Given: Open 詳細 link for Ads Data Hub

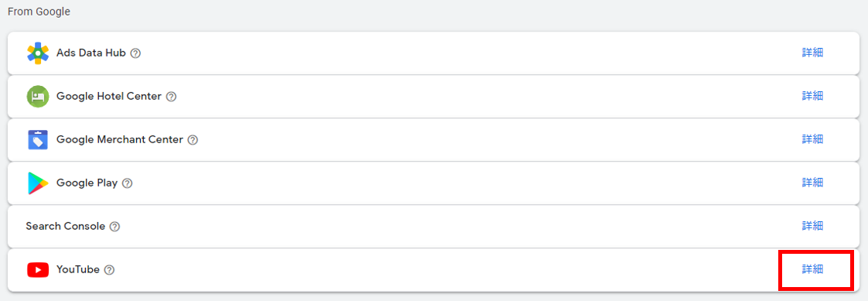Looking at the screenshot, I should tap(812, 53).
